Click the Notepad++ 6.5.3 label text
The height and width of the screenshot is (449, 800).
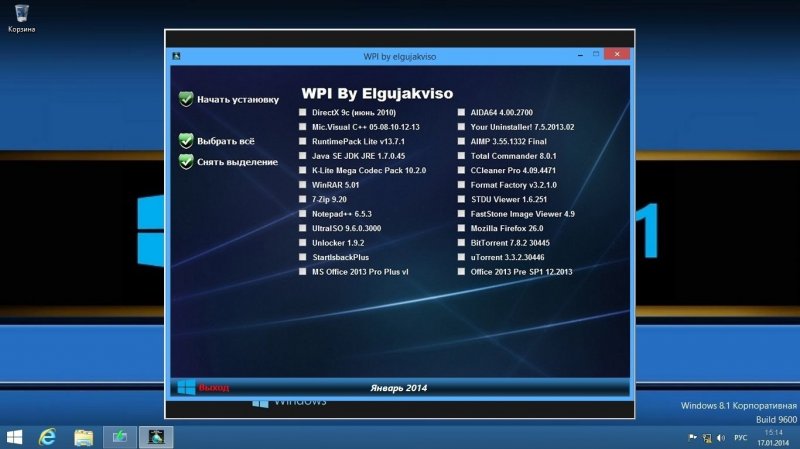click(x=342, y=214)
